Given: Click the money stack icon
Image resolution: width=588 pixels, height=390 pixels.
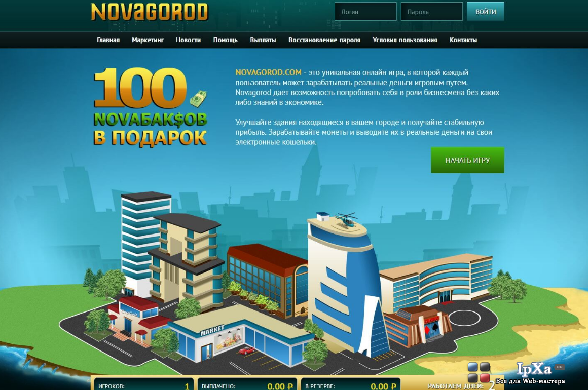Looking at the screenshot, I should click(x=198, y=99).
